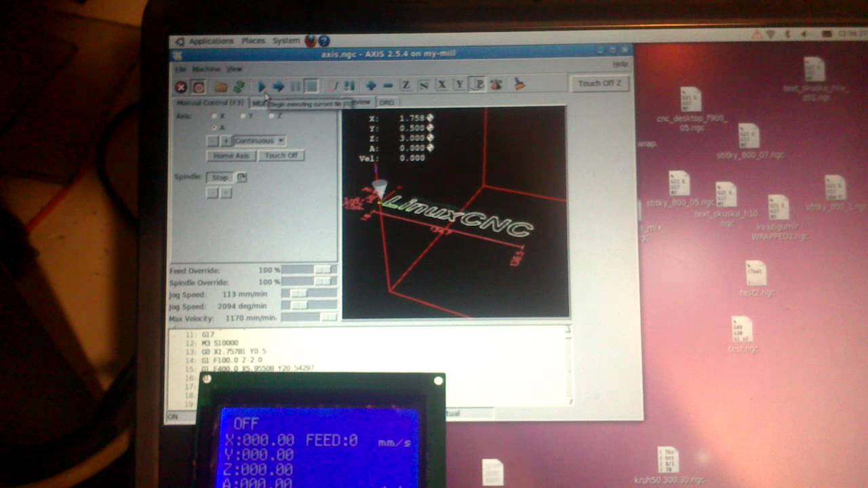The height and width of the screenshot is (488, 868).
Task: Click the G-code listing vertical scrollbar
Action: (568, 365)
